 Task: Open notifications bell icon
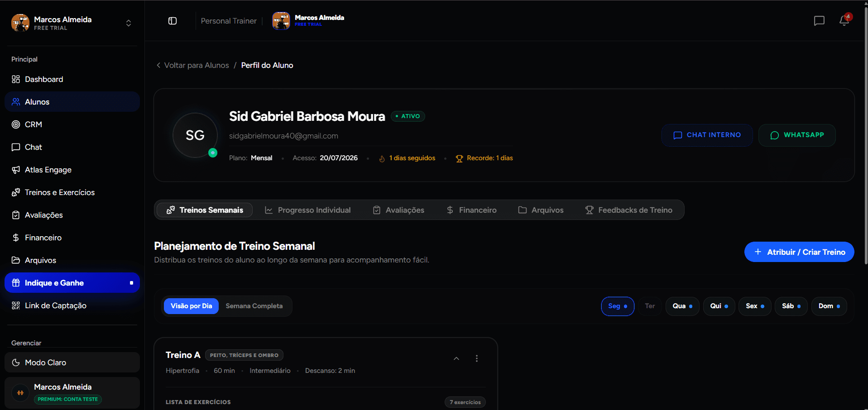844,20
